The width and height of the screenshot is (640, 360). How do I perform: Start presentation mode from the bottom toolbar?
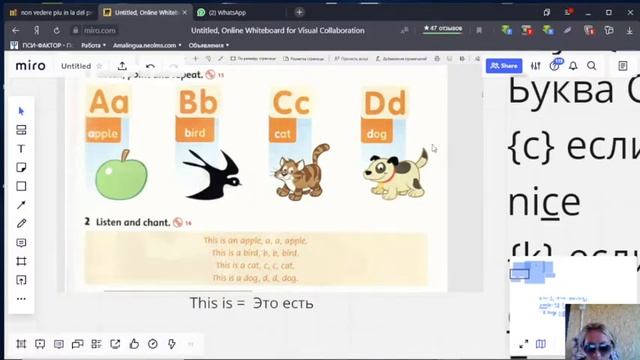40,344
